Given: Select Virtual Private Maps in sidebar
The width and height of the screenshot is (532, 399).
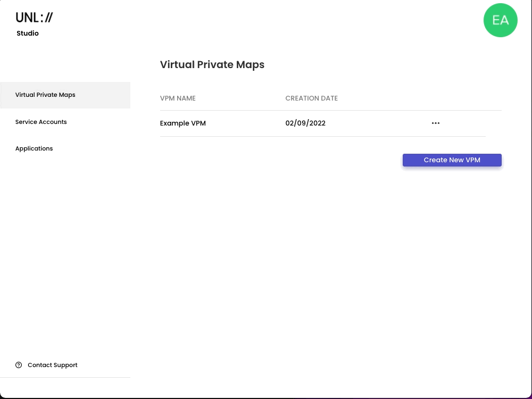Looking at the screenshot, I should [45, 95].
